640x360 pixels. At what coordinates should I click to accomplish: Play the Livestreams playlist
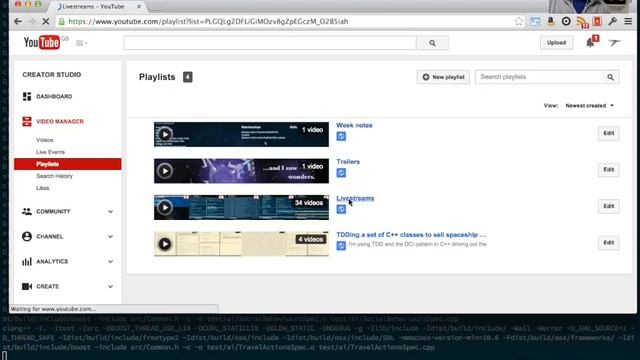[165, 207]
